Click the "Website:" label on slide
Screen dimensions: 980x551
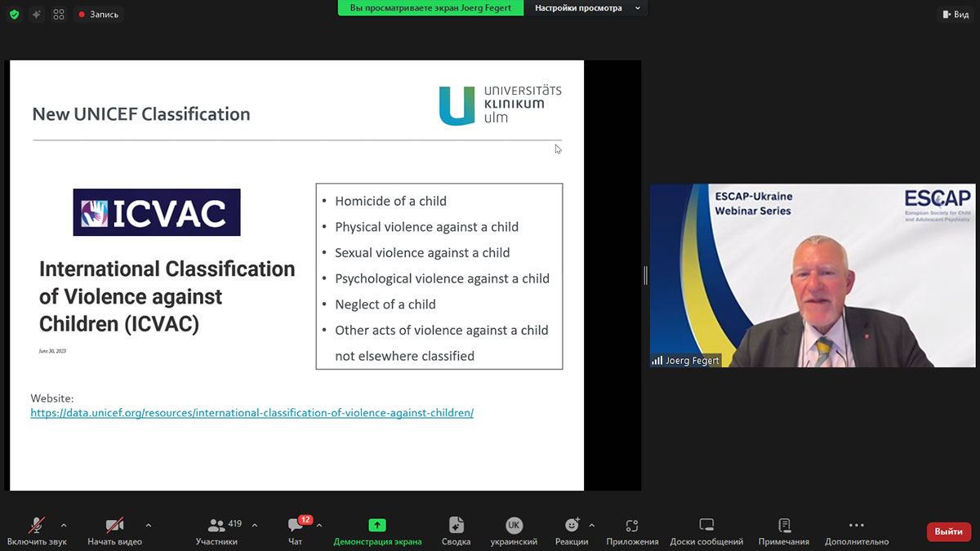[x=52, y=398]
